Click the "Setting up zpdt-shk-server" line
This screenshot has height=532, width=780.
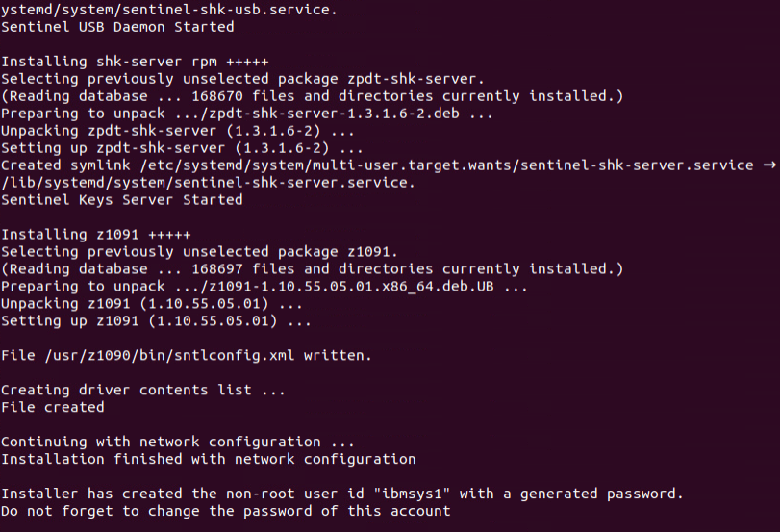click(183, 148)
